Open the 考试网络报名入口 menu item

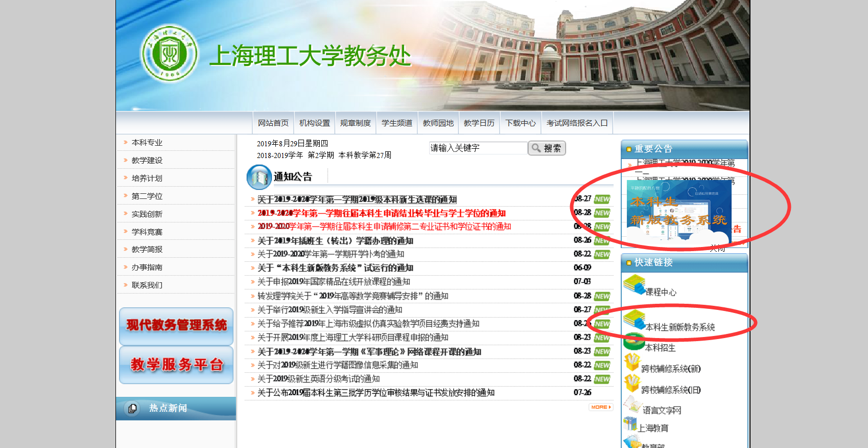coord(577,123)
